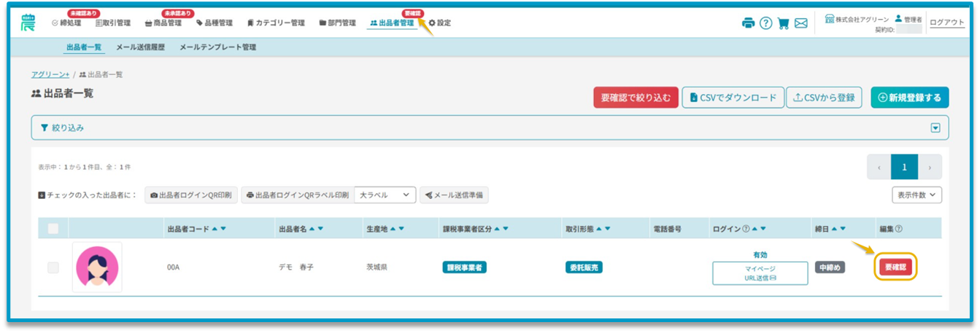
Task: Click 新規登録する button
Action: (x=909, y=98)
